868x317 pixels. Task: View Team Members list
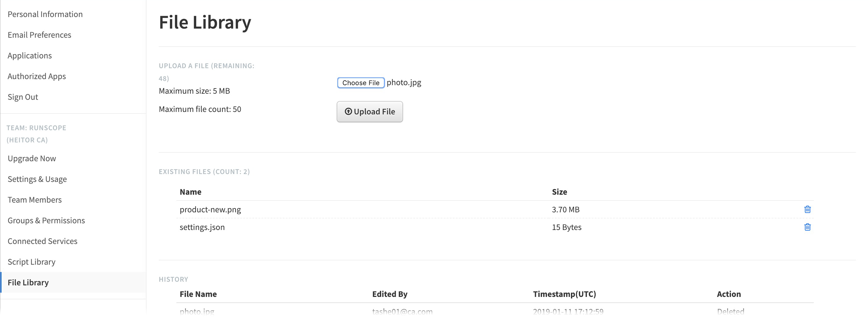click(x=35, y=200)
